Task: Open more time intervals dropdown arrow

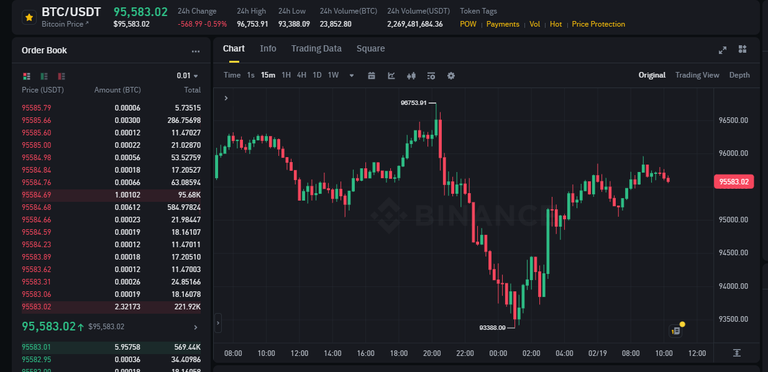Action: (352, 75)
